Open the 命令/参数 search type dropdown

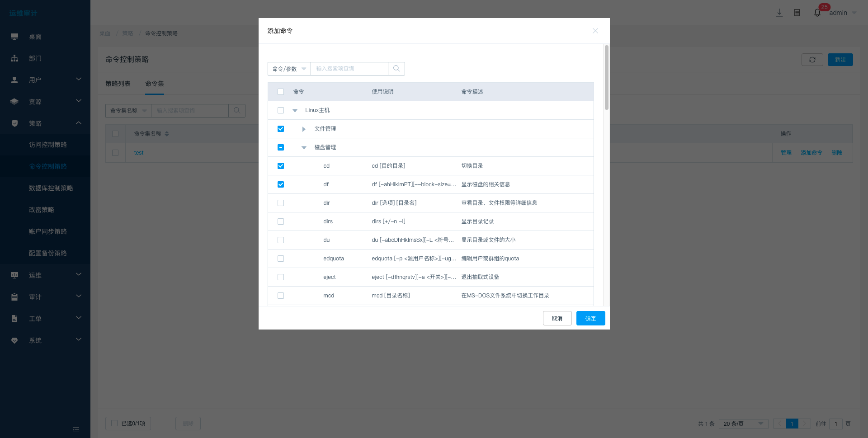[289, 69]
